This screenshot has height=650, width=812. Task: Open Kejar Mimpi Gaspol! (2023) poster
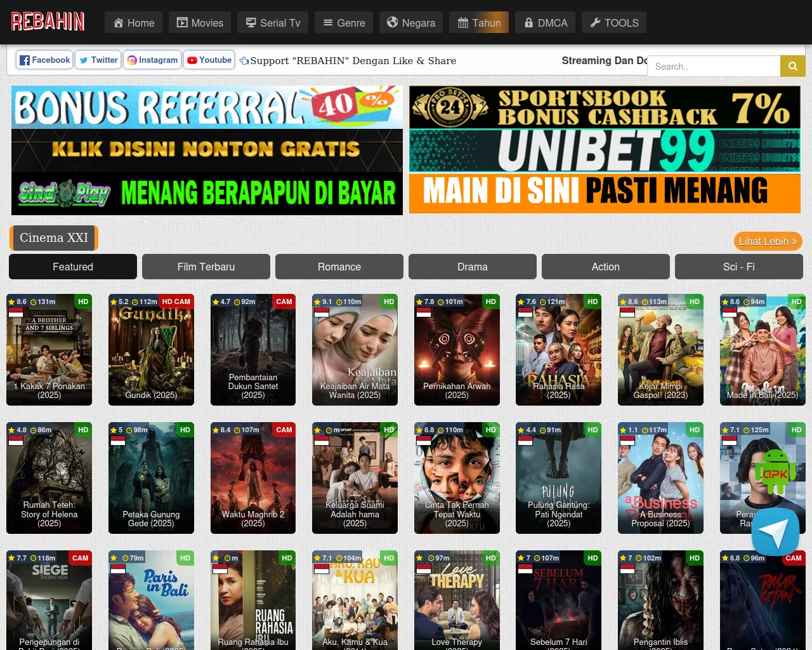660,350
